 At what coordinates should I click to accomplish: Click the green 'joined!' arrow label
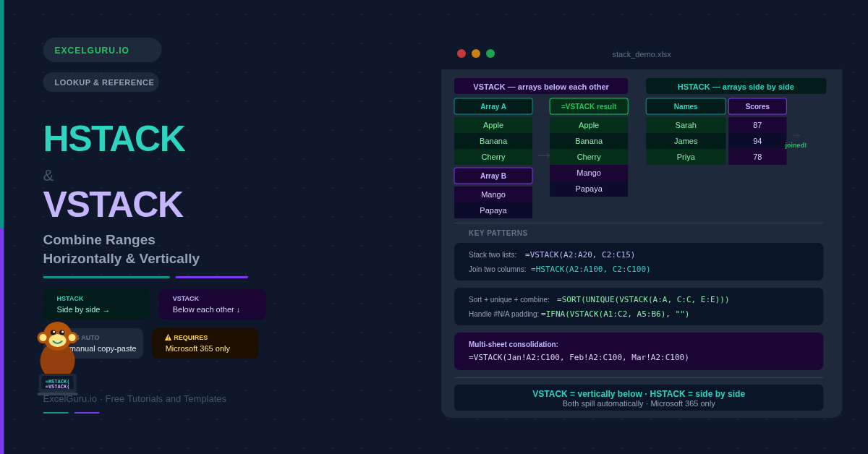point(796,145)
